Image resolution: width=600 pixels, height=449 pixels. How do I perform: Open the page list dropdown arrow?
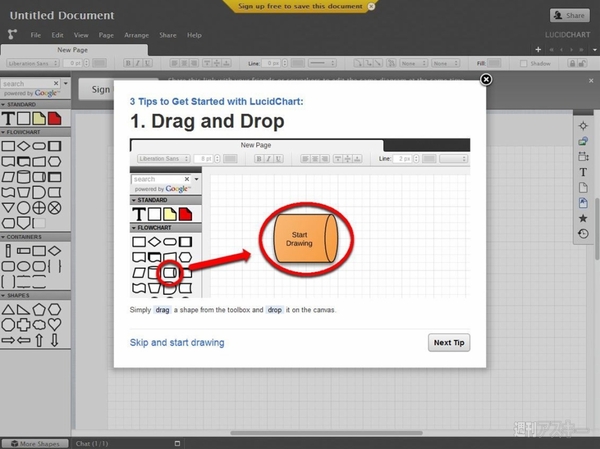click(x=595, y=50)
